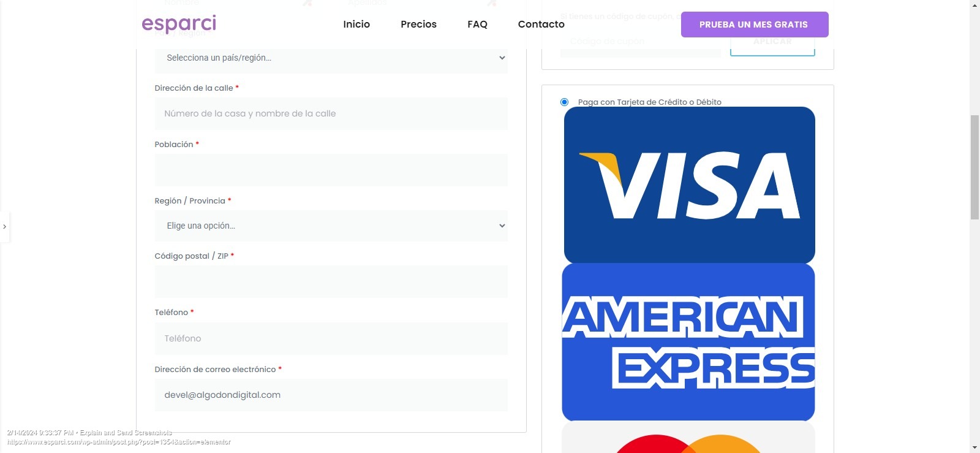980x453 pixels.
Task: Click the Mastercard logo
Action: [x=688, y=437]
